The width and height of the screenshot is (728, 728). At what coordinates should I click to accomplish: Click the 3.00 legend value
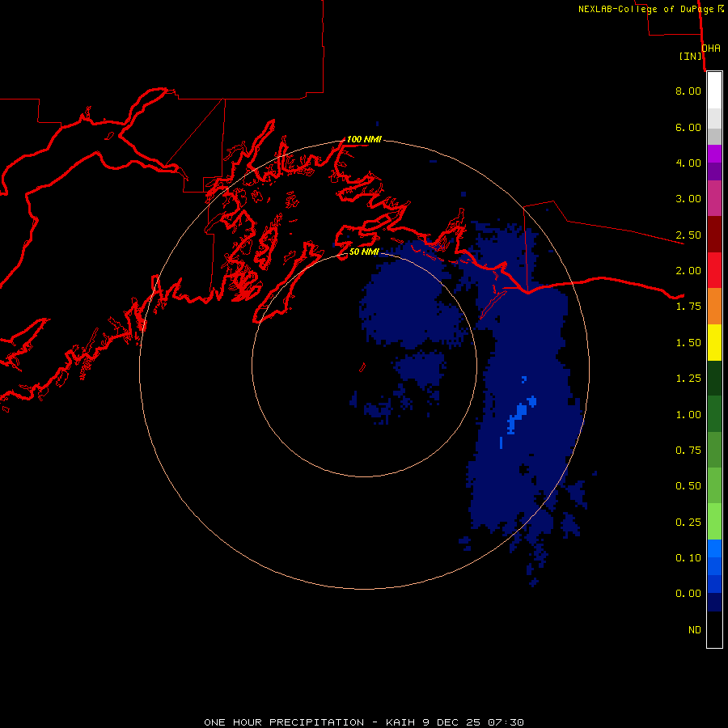688,199
